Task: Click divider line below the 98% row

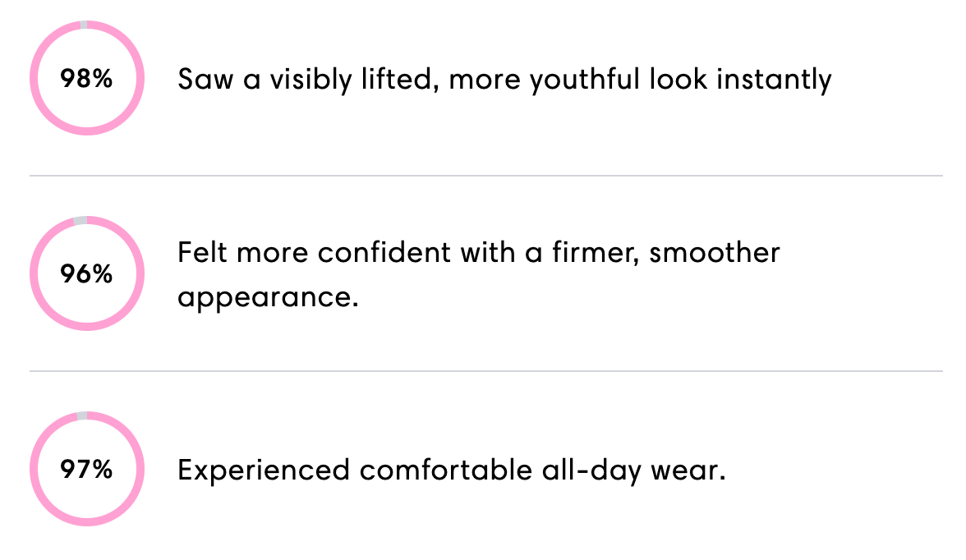Action: [x=486, y=176]
